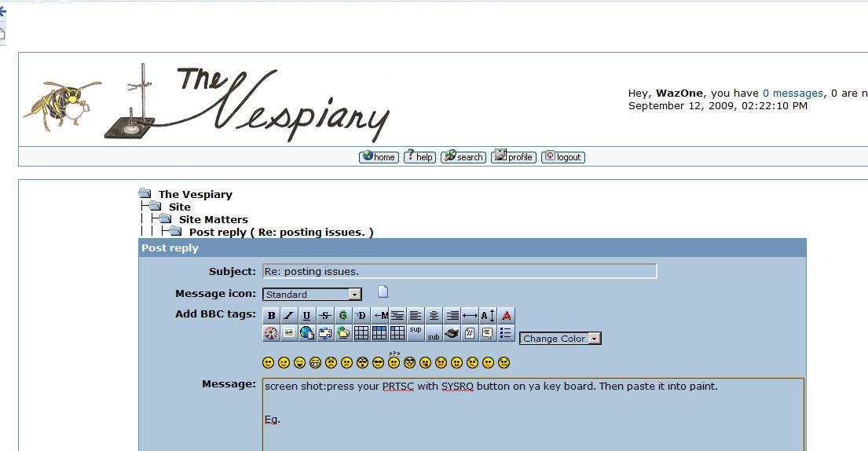Viewport: 868px width, 451px height.
Task: Insert list BBC tag
Action: (x=506, y=333)
